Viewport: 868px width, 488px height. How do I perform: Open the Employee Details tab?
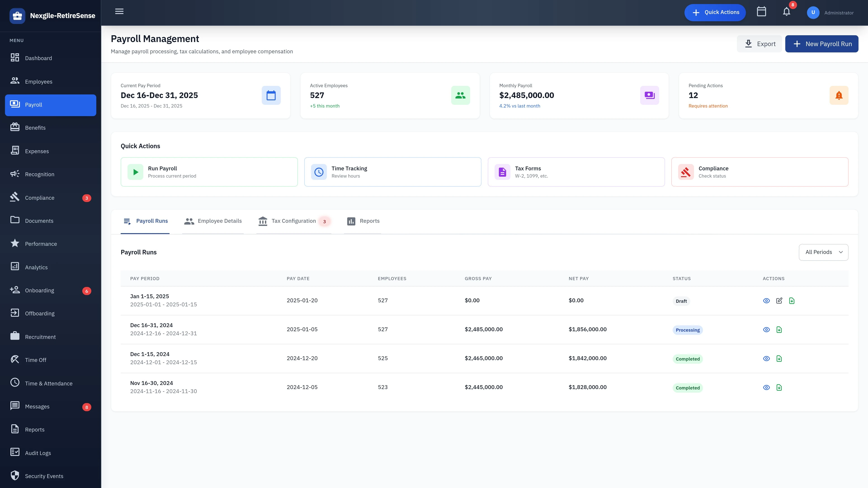point(213,221)
